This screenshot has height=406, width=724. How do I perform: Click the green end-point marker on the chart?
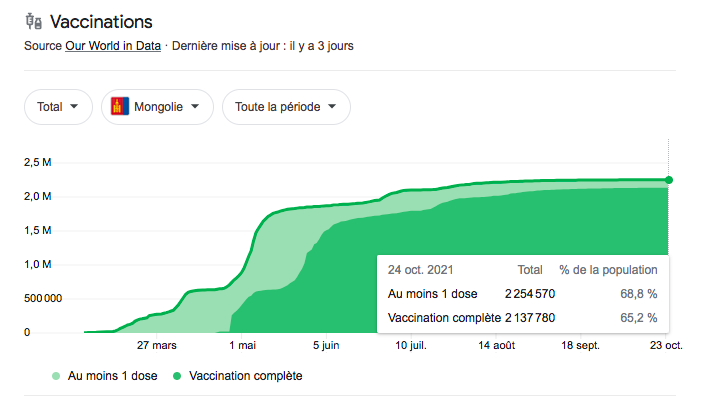coord(668,180)
